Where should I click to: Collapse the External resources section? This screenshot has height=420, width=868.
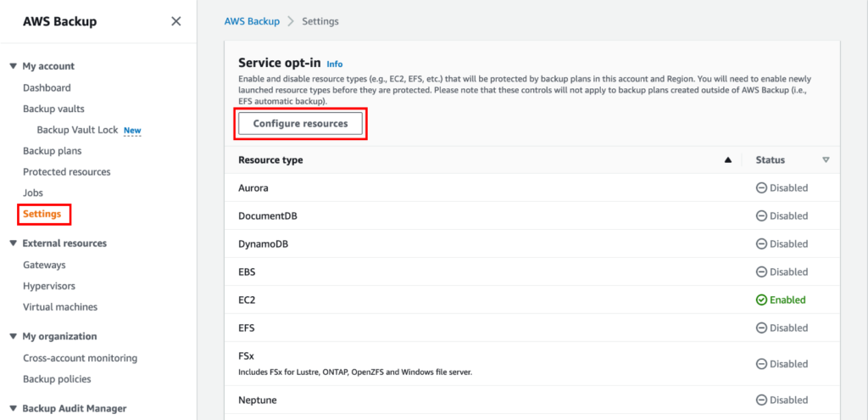pos(14,244)
